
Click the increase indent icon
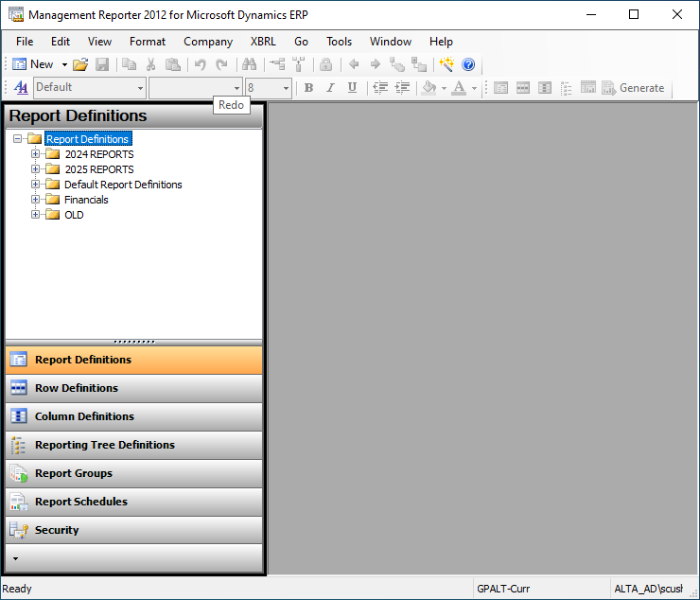[x=403, y=88]
